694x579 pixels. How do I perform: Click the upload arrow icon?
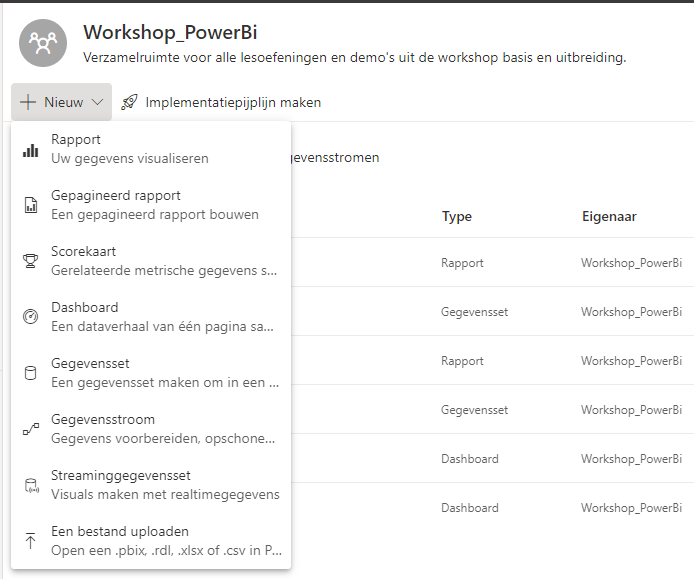(x=31, y=541)
